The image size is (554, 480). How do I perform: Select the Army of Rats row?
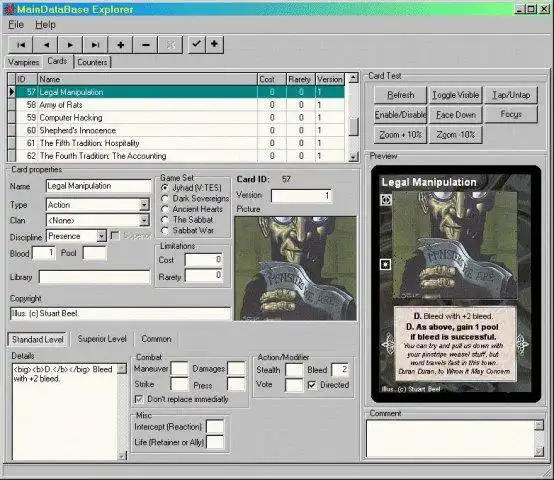tap(180, 105)
